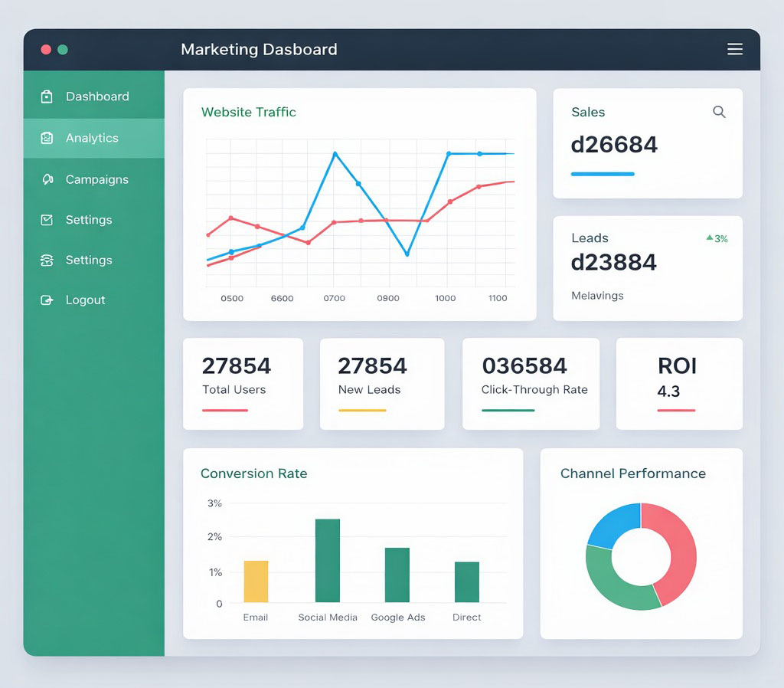
Task: Click the Analytics chart icon in sidebar
Action: [47, 139]
